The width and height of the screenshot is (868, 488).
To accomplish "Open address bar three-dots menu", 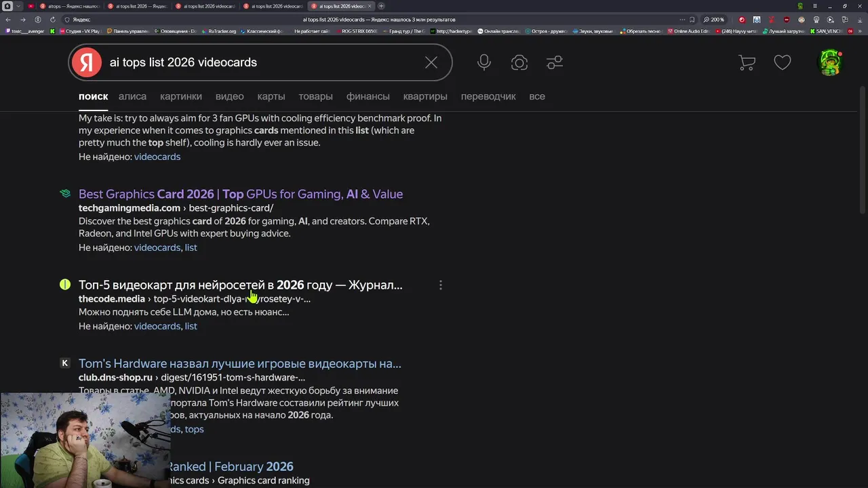I will click(x=682, y=20).
